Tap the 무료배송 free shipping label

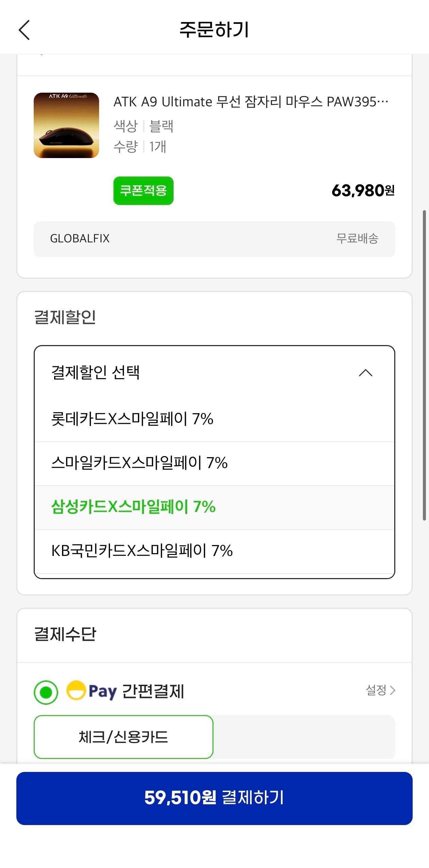(x=357, y=238)
